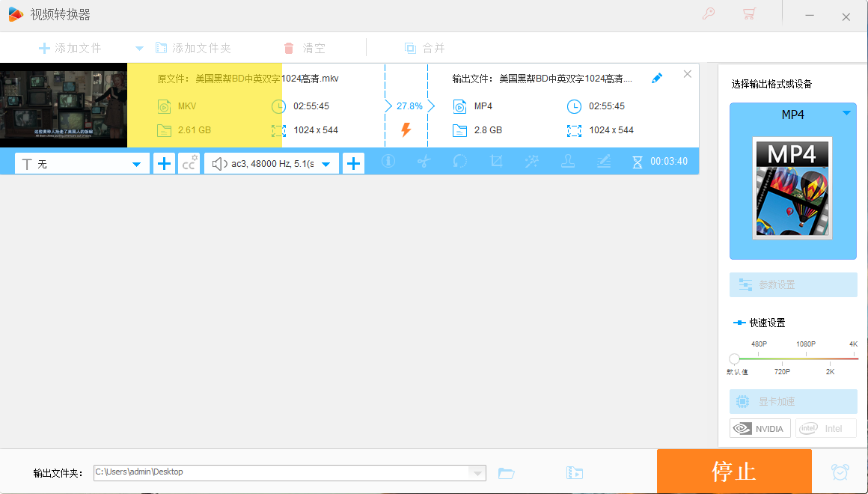Select 1080P on the quality slider
Screen dimensions: 868x494
(806, 344)
